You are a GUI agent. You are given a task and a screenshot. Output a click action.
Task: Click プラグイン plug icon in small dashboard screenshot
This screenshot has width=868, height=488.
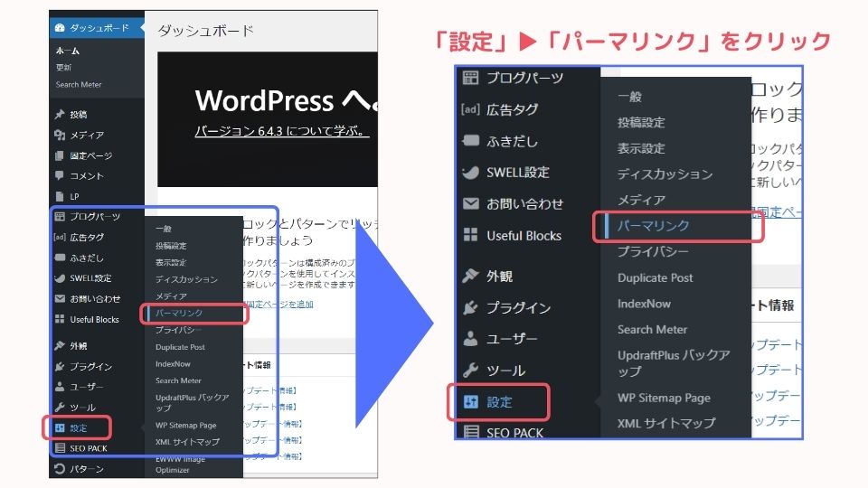(60, 366)
